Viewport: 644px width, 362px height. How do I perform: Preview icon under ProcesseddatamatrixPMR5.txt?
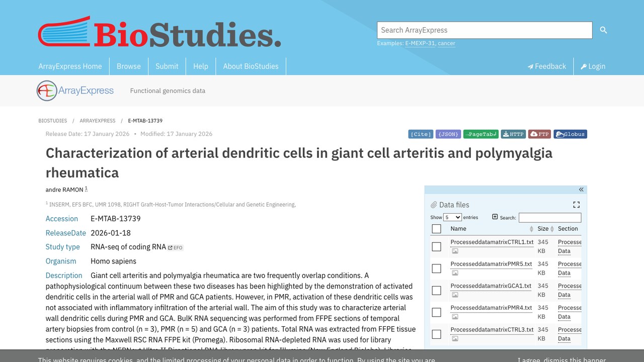pos(455,273)
